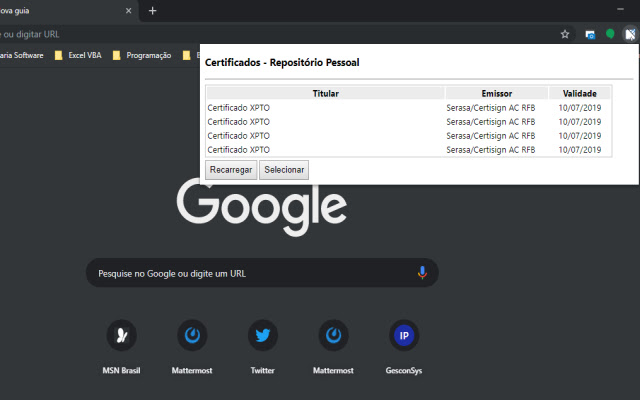Click the bookmark star icon
Image resolution: width=640 pixels, height=400 pixels.
565,34
